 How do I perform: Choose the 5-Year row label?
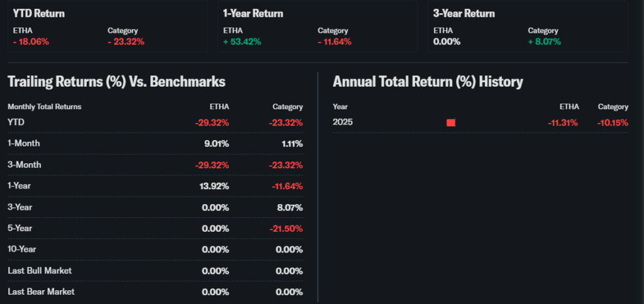(x=19, y=229)
